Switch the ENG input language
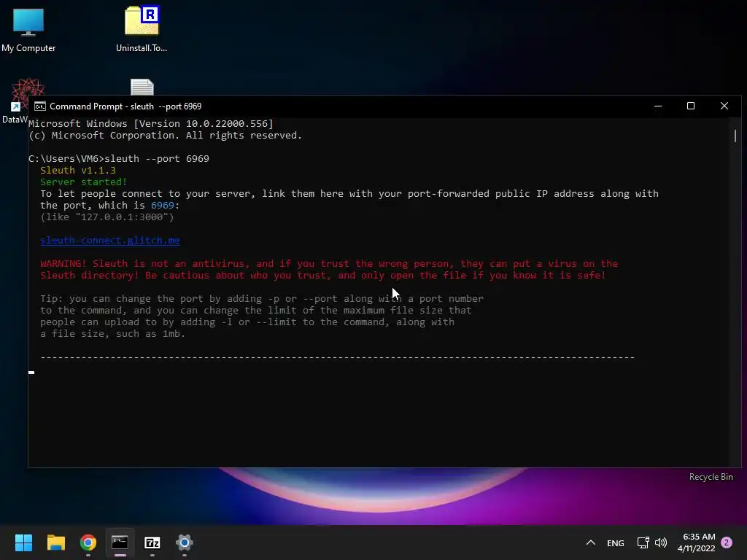 click(x=616, y=542)
